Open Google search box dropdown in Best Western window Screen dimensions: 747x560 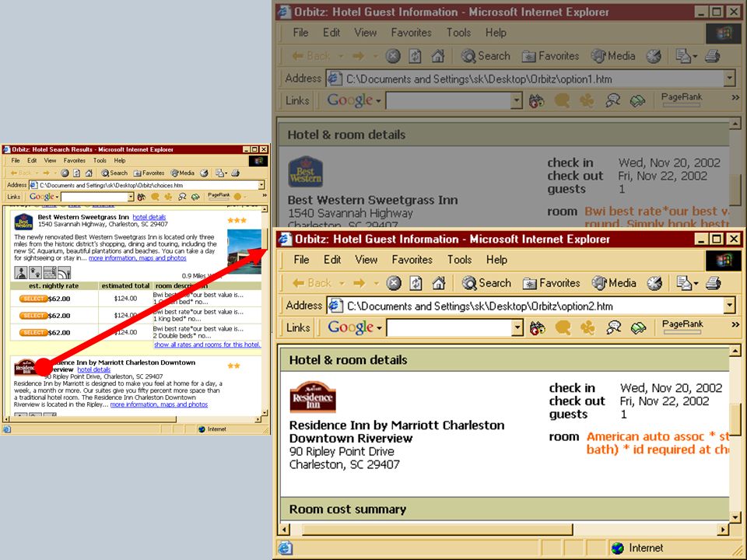(517, 100)
